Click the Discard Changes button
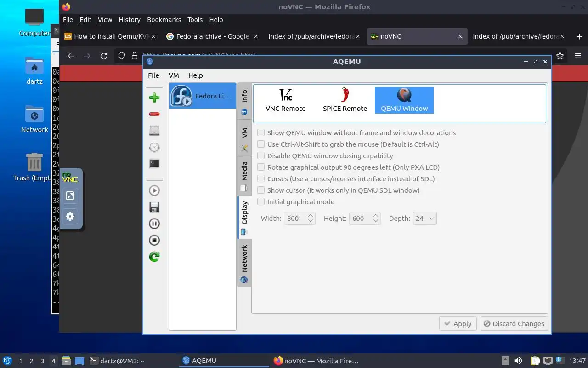The width and height of the screenshot is (588, 368). 514,324
